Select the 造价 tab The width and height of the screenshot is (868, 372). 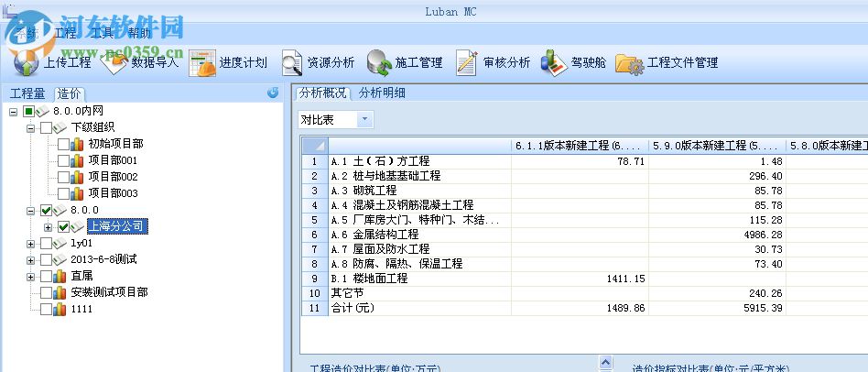pos(70,93)
